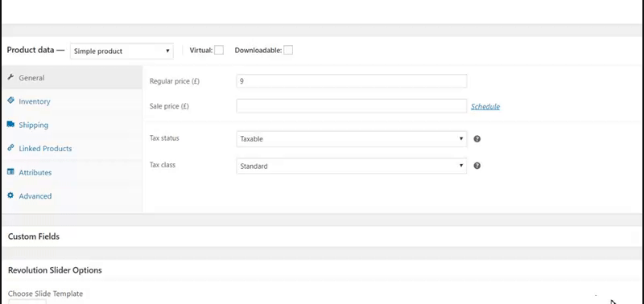Image resolution: width=644 pixels, height=304 pixels.
Task: Switch to the General tab
Action: 72,77
